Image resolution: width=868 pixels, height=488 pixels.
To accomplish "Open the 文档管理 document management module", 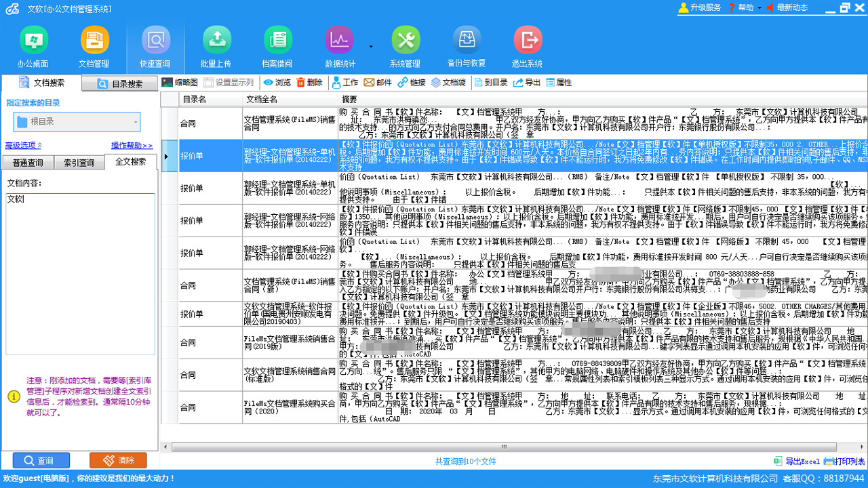I will point(95,45).
